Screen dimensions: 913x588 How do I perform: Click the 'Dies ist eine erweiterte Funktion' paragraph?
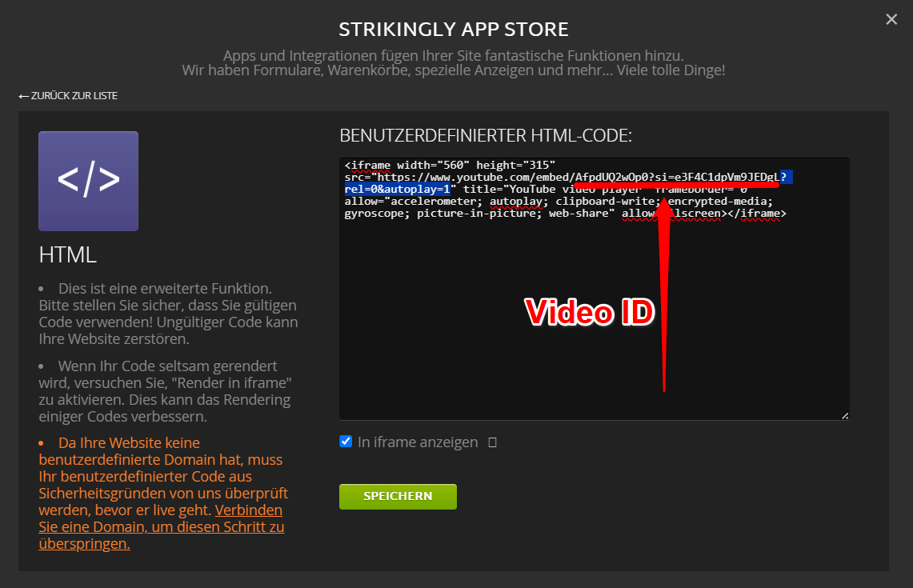coord(168,314)
